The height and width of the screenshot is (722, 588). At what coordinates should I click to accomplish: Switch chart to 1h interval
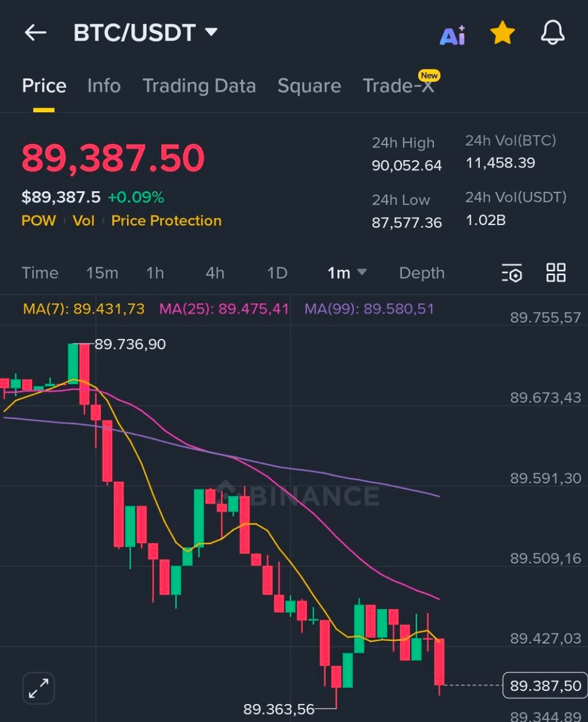click(155, 273)
